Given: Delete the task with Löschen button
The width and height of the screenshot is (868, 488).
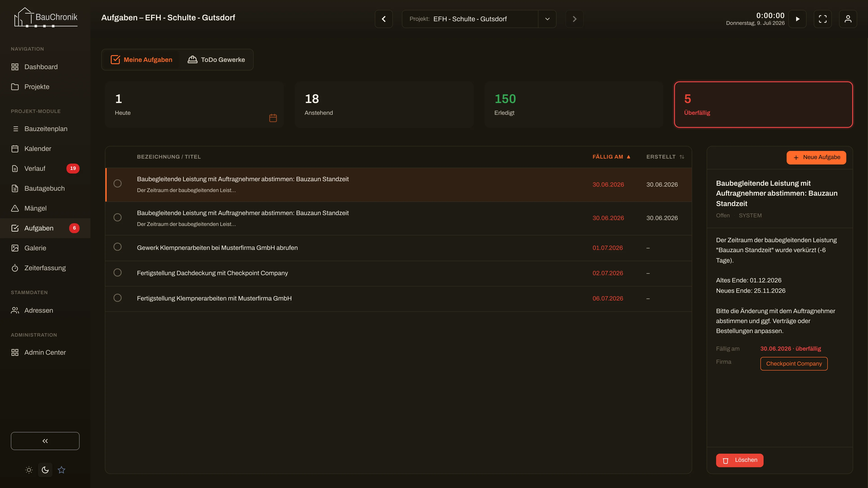Looking at the screenshot, I should [740, 460].
